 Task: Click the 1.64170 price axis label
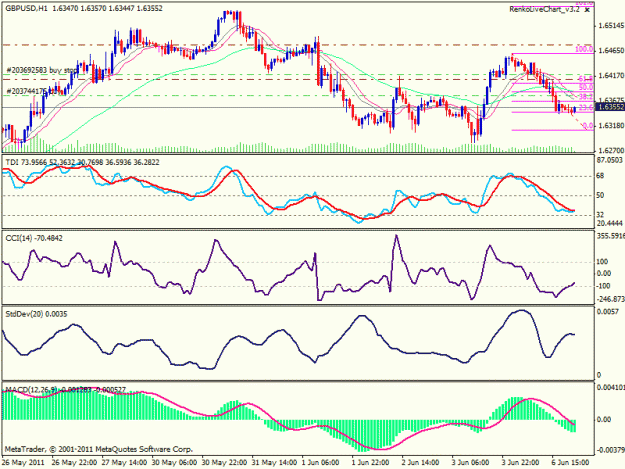click(611, 75)
